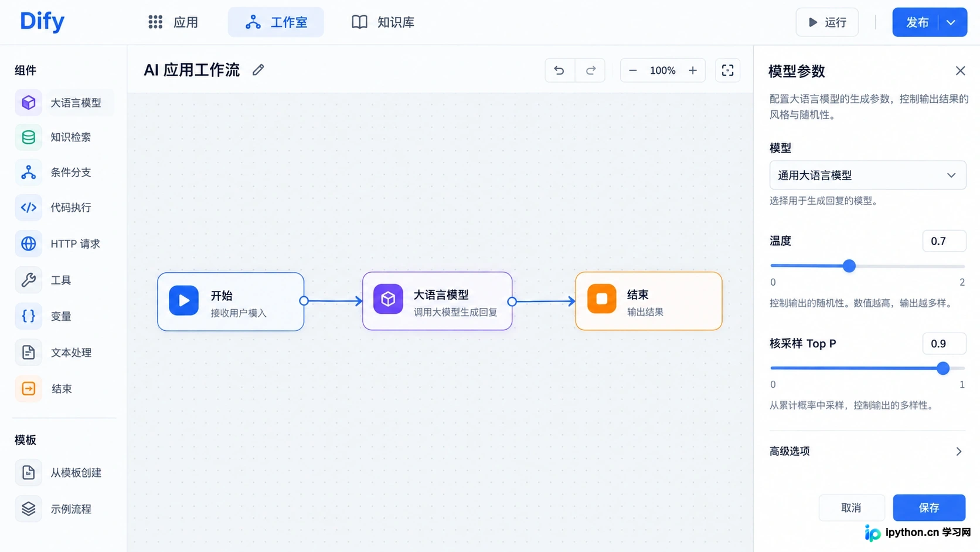980x552 pixels.
Task: Open the 通用大语言模型 model dropdown
Action: point(867,175)
